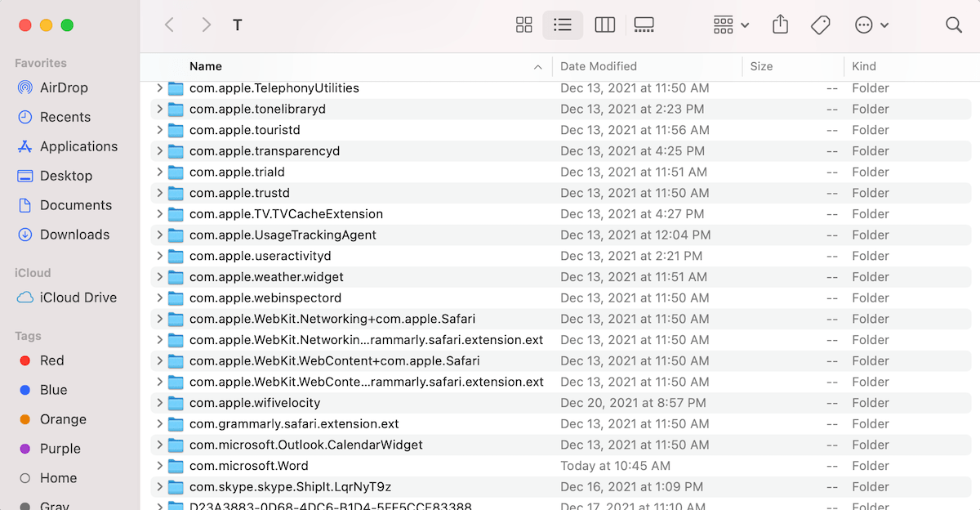980x510 pixels.
Task: Sort by the Kind column header
Action: click(x=864, y=66)
